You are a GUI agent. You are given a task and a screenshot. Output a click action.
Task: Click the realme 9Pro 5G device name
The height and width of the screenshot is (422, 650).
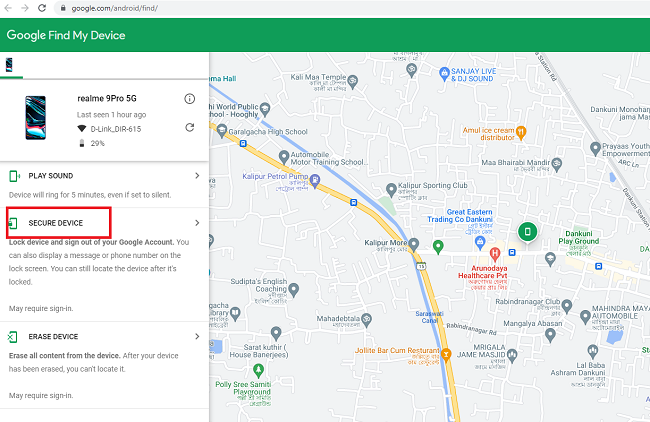[x=107, y=98]
